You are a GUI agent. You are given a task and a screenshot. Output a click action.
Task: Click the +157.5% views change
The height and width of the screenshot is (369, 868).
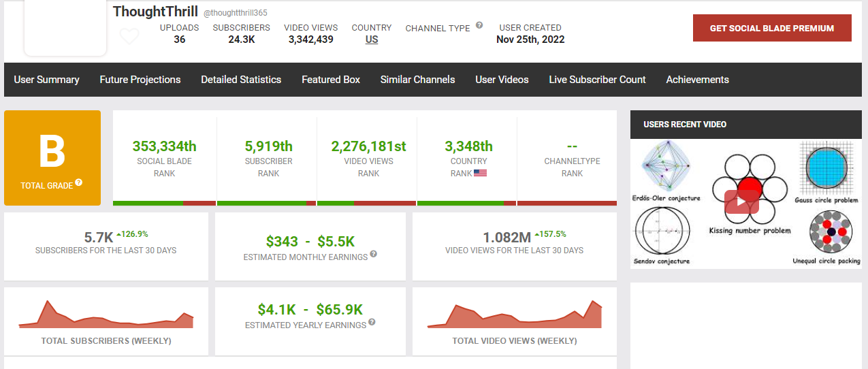coord(550,234)
